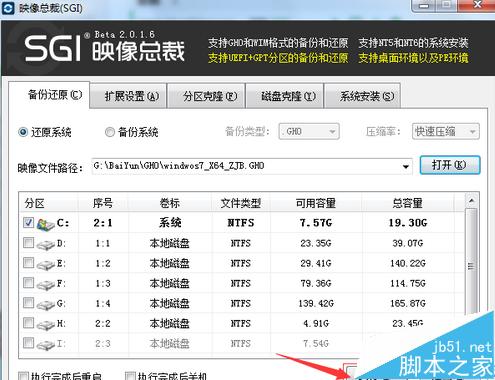The image size is (495, 380).
Task: Minimize the SGI window
Action: (424, 6)
